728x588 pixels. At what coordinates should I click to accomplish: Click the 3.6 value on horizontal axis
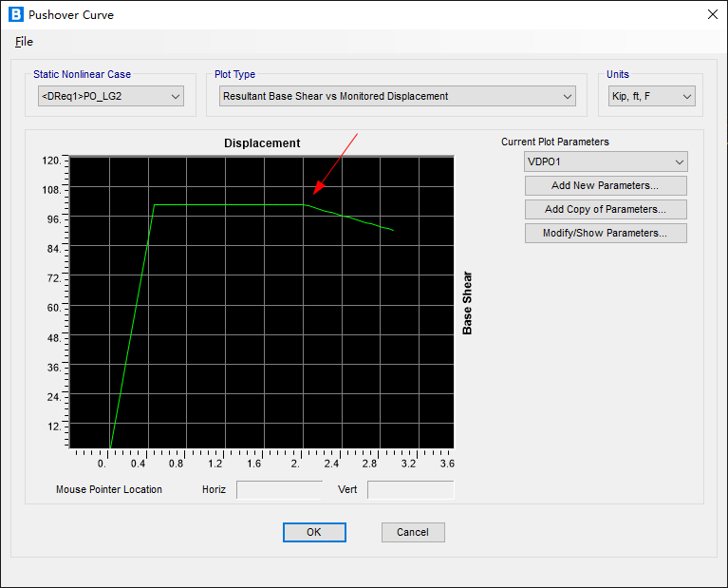(447, 464)
